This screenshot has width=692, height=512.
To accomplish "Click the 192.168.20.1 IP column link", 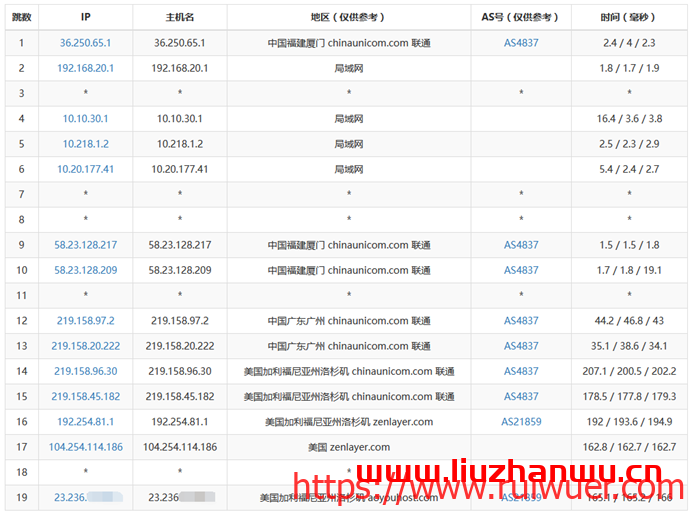I will click(85, 68).
